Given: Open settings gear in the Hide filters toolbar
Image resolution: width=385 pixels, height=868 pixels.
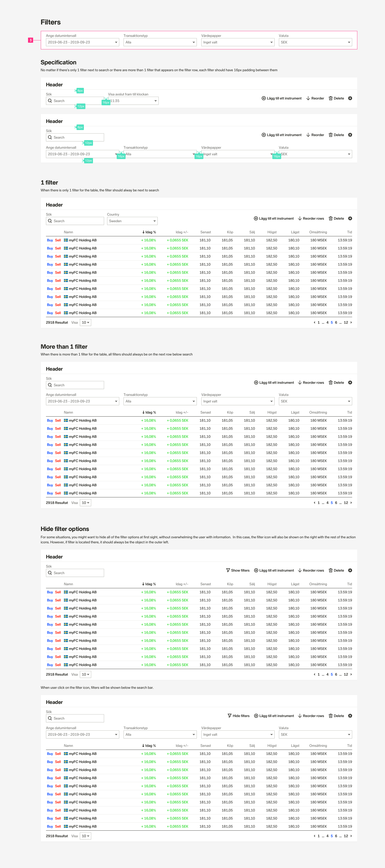Looking at the screenshot, I should 350,716.
